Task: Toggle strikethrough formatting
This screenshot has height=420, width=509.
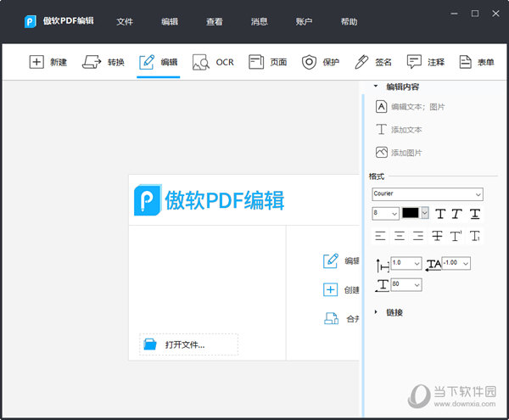Action: click(437, 236)
